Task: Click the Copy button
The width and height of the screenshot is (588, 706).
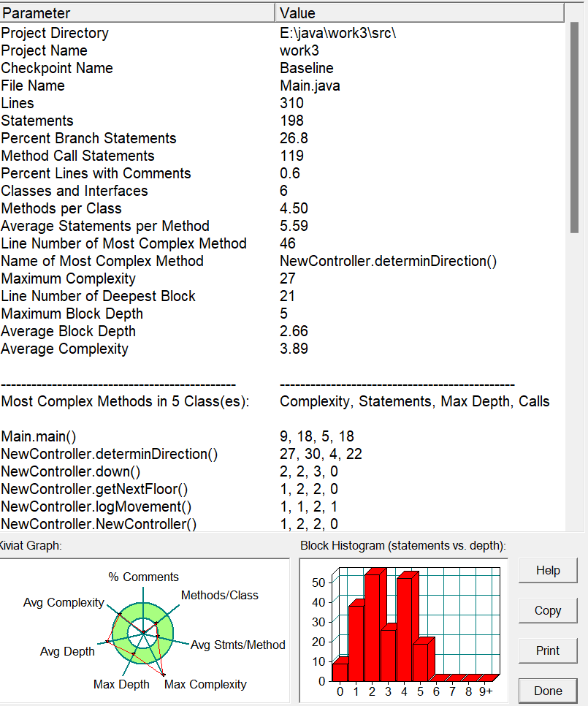Action: coord(548,610)
